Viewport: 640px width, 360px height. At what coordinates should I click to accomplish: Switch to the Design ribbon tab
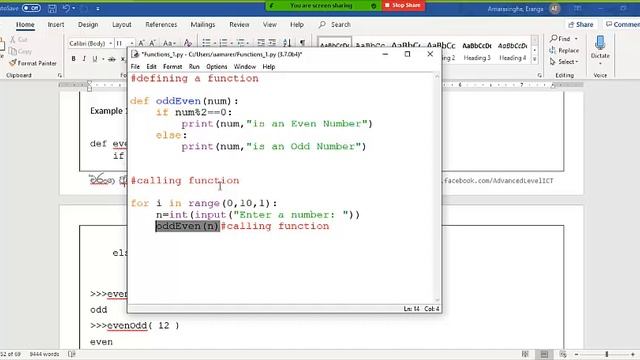88,24
